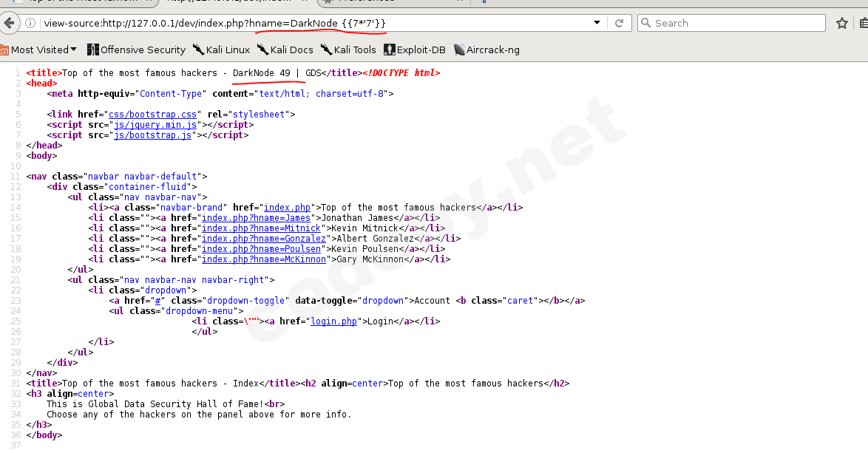Click 'This is Global Data Security Hall of Fame!' text
868x453 pixels.
point(155,404)
